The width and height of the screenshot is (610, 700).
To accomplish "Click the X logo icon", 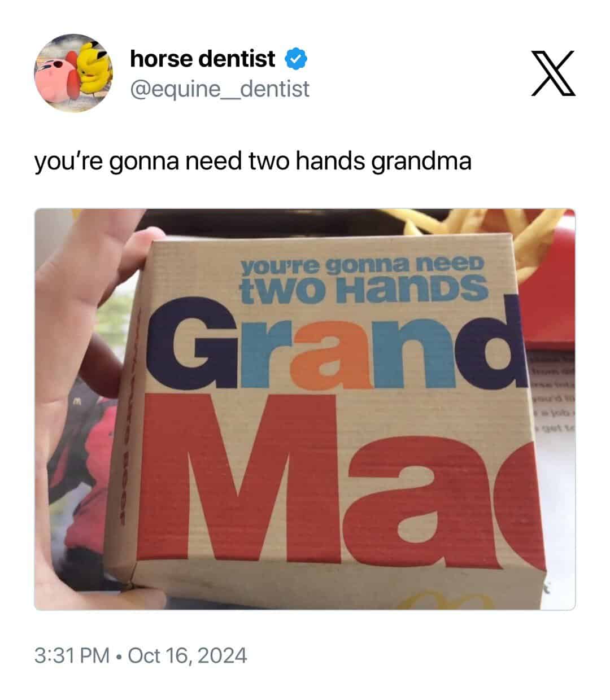I will pos(554,73).
